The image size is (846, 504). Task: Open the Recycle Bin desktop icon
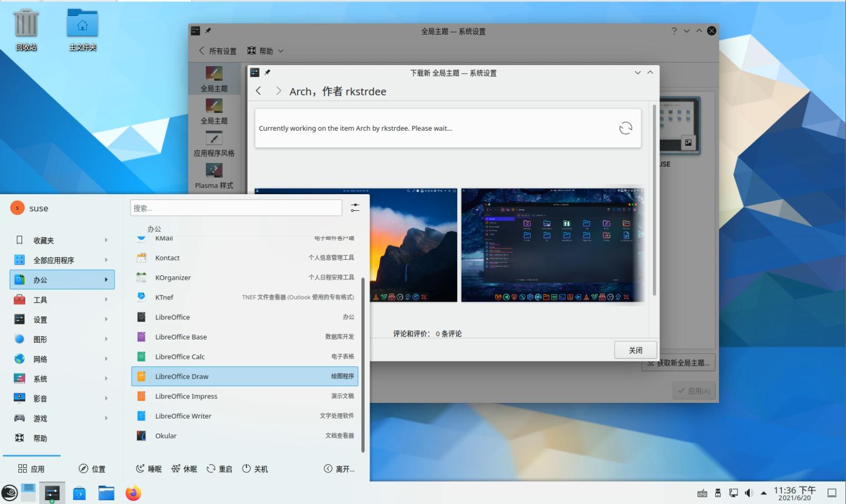tap(26, 30)
